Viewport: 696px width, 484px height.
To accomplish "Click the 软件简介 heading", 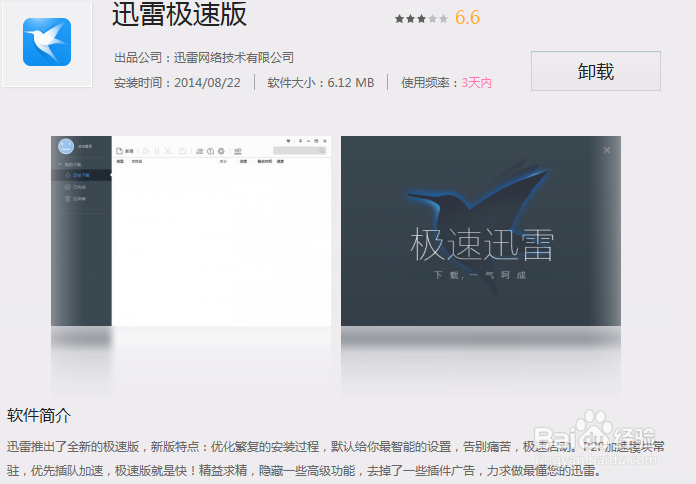I will tap(39, 416).
